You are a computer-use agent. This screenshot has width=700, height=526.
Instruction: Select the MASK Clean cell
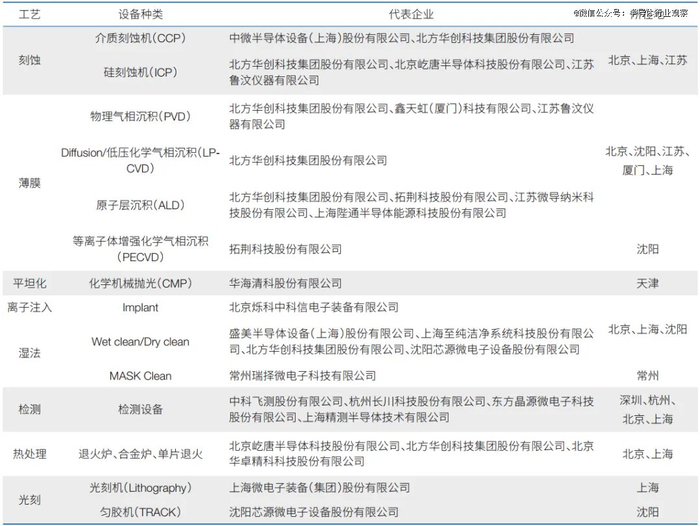(x=140, y=376)
